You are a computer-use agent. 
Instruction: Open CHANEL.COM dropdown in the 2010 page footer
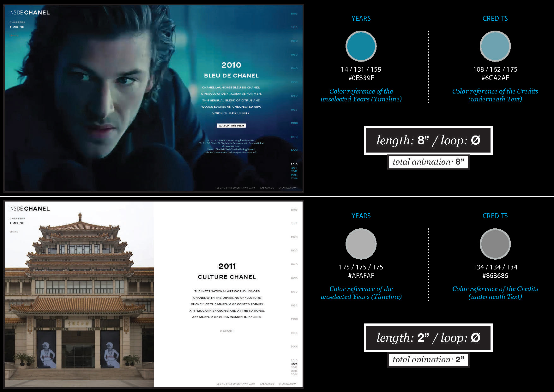tap(288, 188)
